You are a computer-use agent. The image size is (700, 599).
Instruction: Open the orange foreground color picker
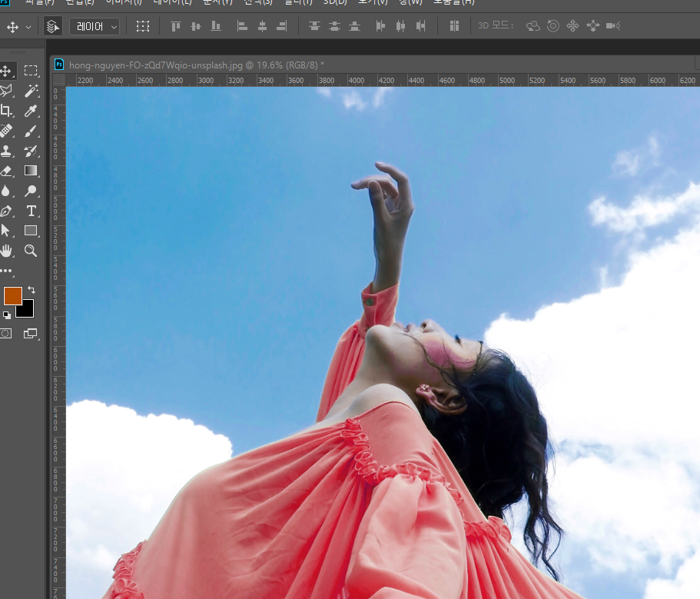(12, 296)
